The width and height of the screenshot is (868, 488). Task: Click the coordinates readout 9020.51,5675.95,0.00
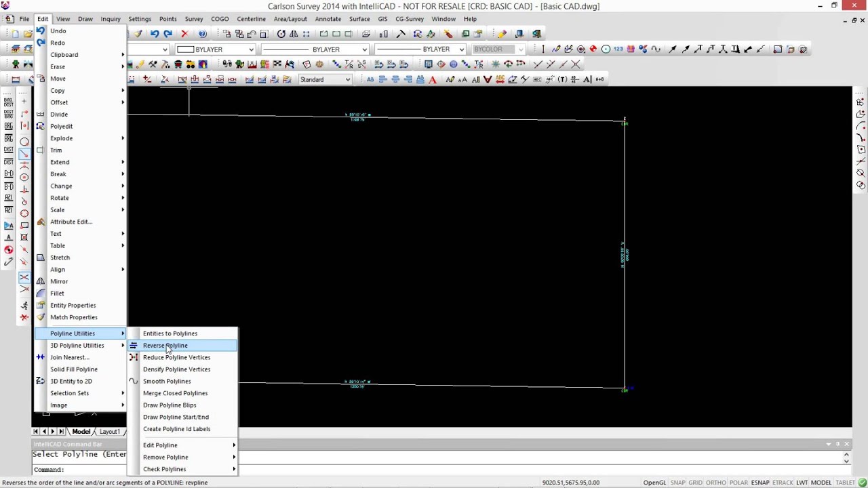point(570,483)
